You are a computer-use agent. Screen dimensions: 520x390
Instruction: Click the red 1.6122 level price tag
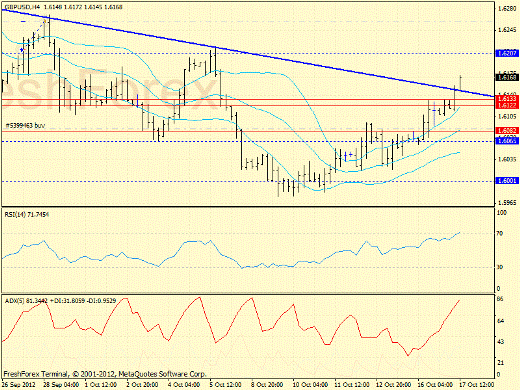tap(507, 105)
